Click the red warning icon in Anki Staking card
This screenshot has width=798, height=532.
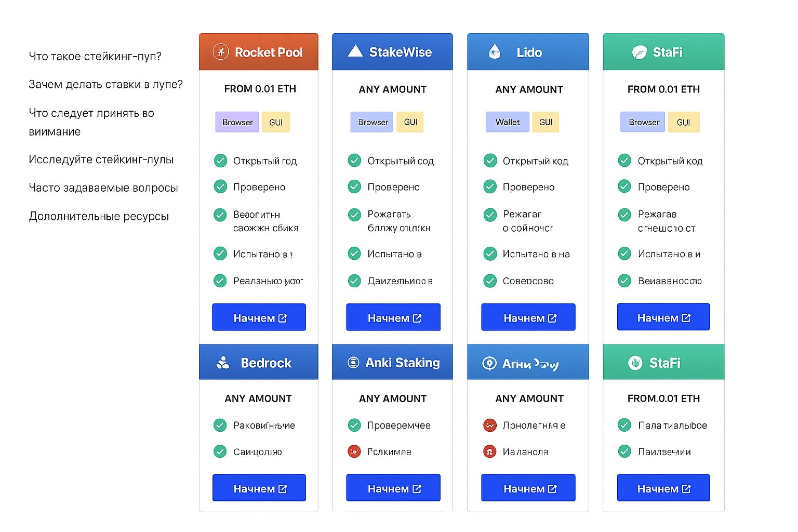[x=354, y=451]
